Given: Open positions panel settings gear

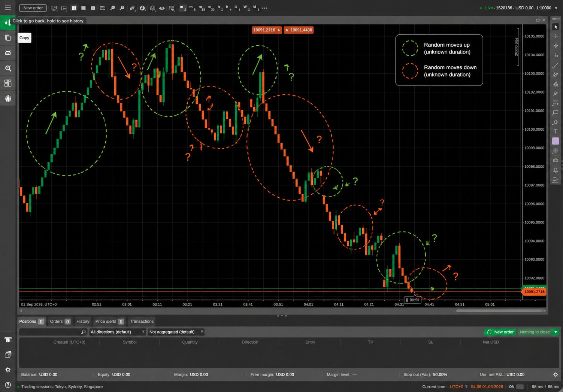Looking at the screenshot, I should click(x=556, y=374).
